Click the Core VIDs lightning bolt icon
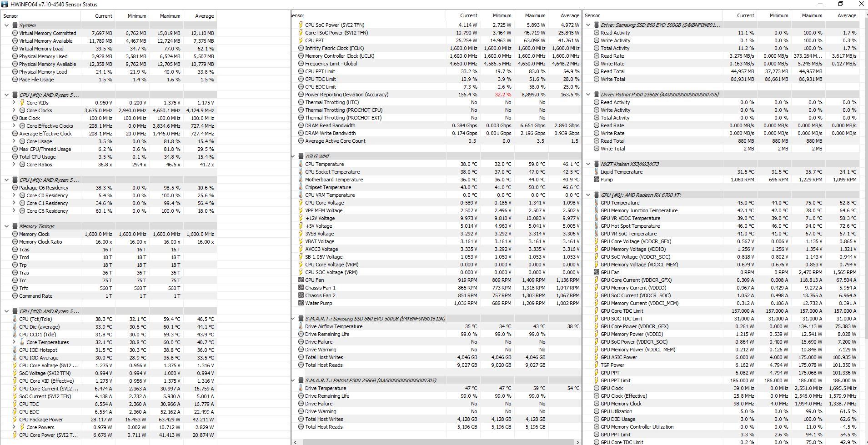The width and height of the screenshot is (868, 445). pos(22,103)
